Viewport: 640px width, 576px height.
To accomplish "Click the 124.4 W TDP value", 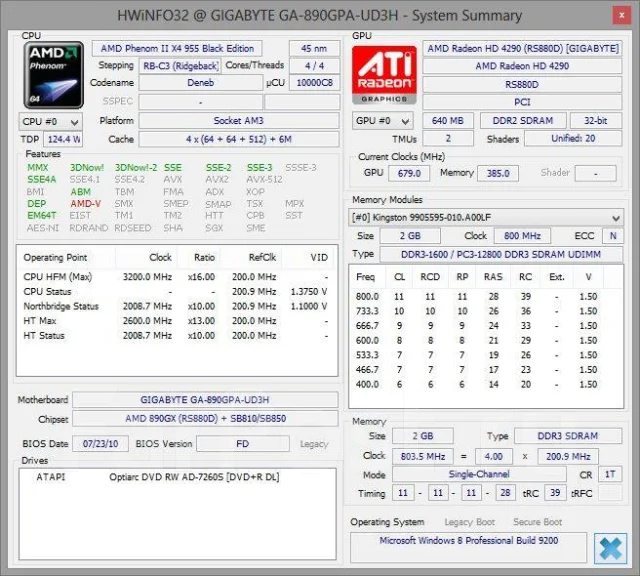I will [x=63, y=139].
